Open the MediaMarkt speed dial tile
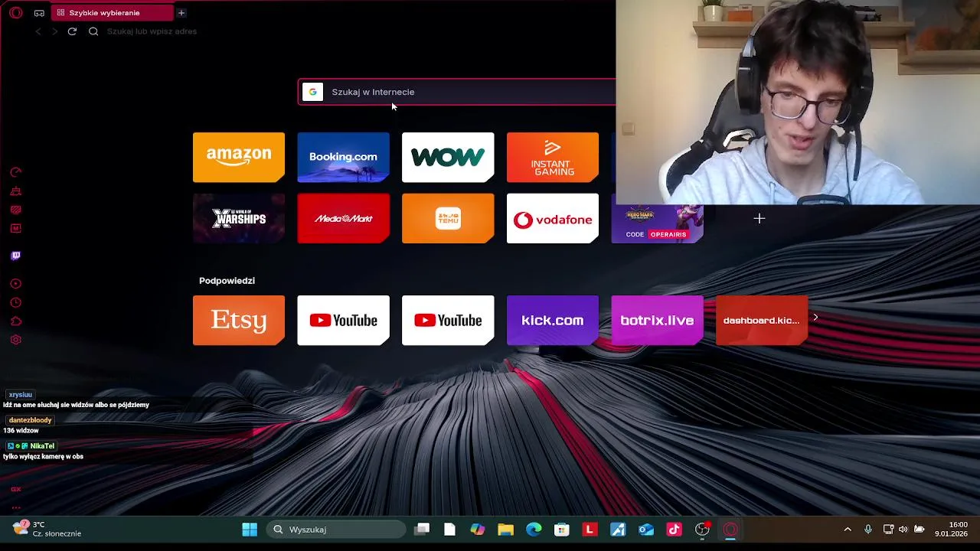 coord(343,218)
